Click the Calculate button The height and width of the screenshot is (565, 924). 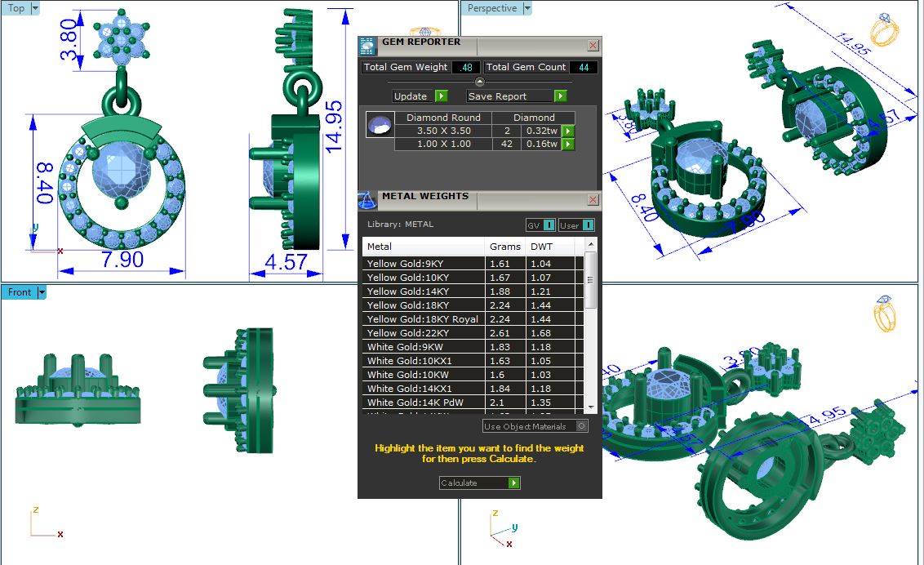point(479,483)
